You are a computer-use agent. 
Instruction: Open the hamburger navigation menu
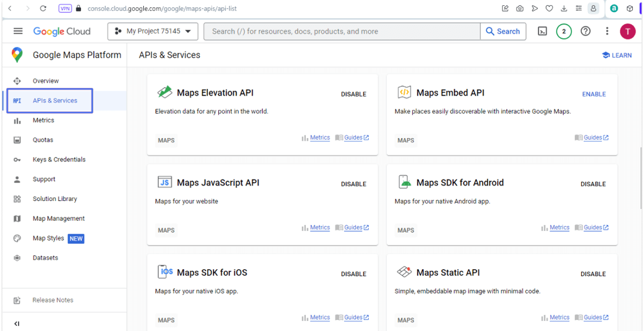click(18, 31)
